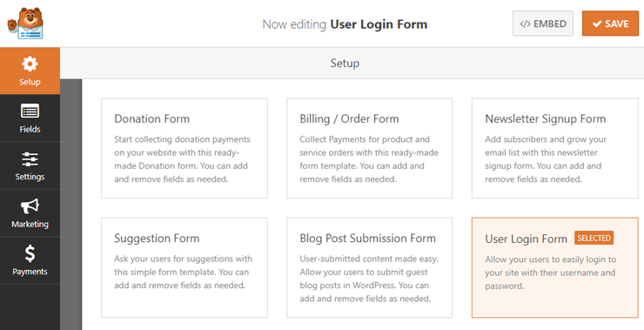
Task: Click the Suggestion Form description text
Action: click(x=183, y=272)
